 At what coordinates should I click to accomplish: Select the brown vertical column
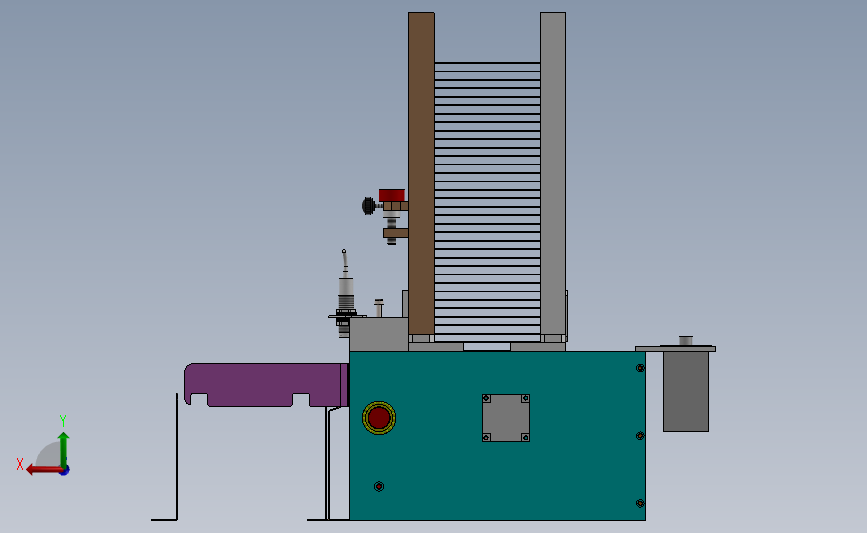point(421,173)
